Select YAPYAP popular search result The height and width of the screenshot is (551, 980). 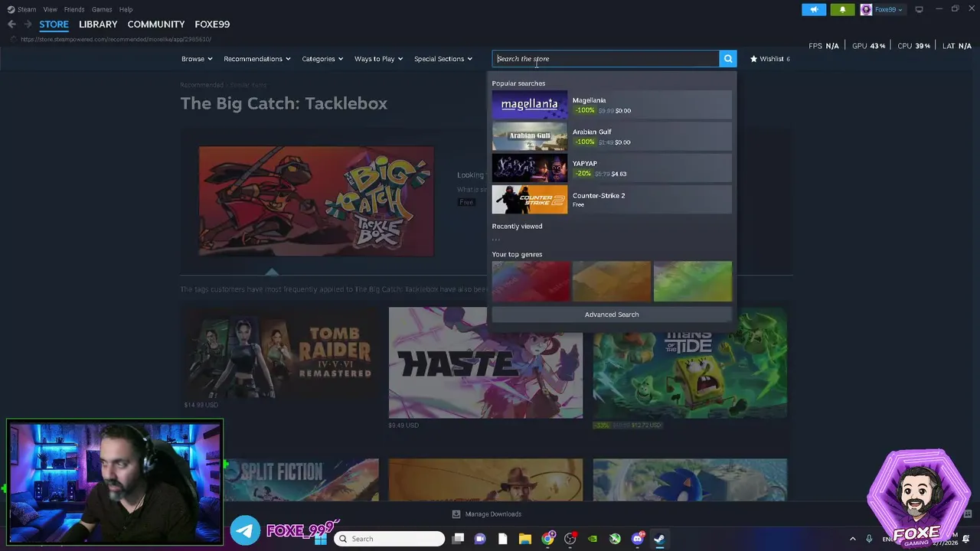click(612, 168)
